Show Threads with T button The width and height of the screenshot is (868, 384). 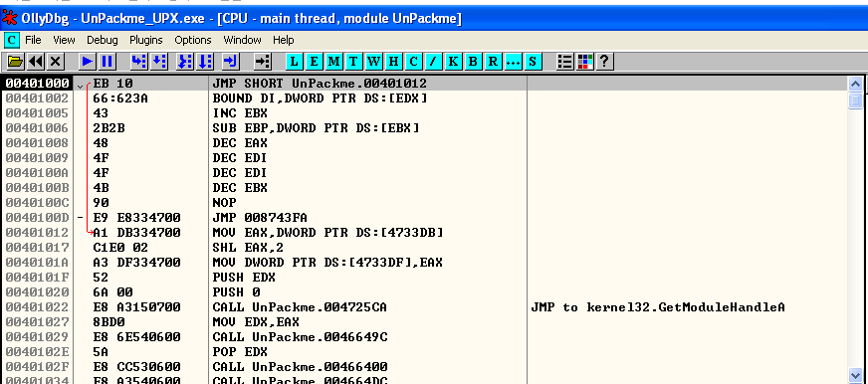coord(353,62)
